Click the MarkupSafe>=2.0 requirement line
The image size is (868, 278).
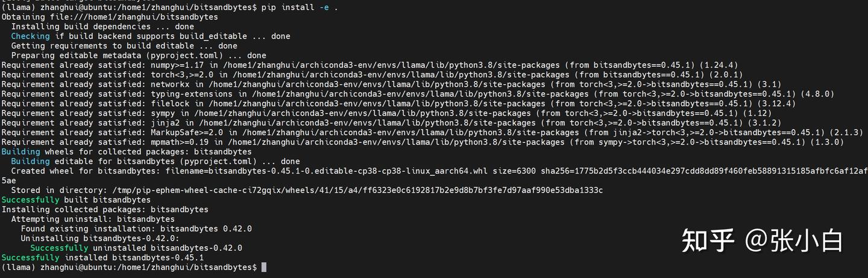click(x=429, y=133)
